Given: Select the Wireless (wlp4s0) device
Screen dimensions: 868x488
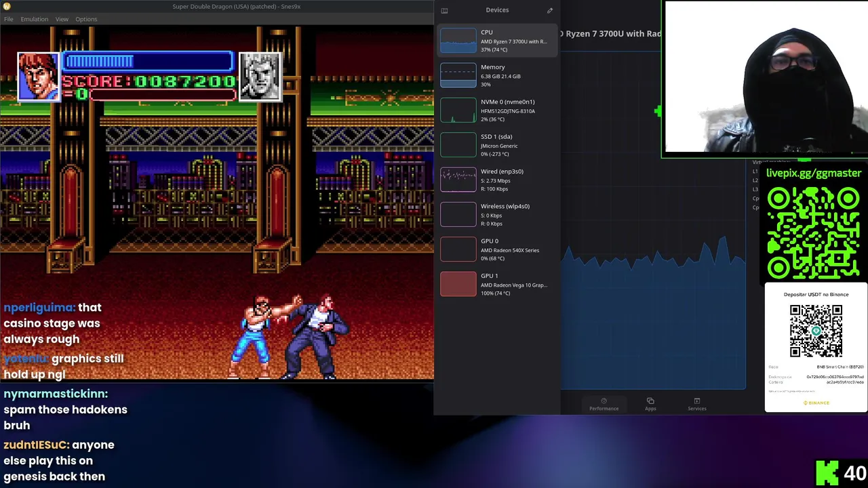Looking at the screenshot, I should click(x=497, y=214).
